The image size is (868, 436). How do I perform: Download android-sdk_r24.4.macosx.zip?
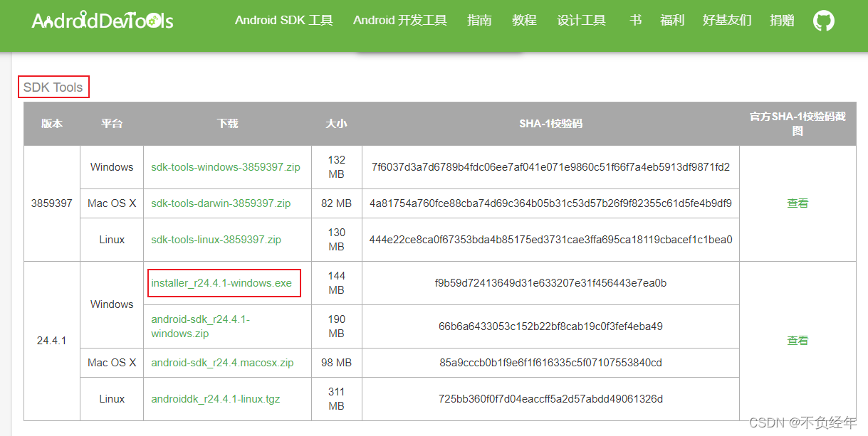tap(222, 363)
